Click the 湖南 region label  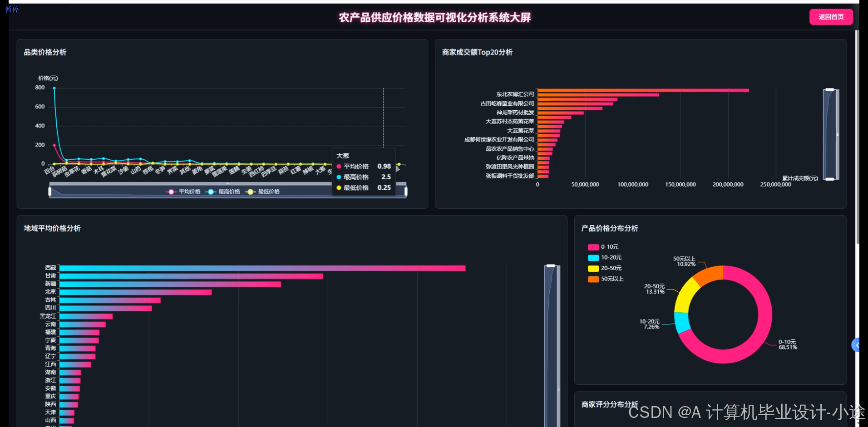(50, 373)
